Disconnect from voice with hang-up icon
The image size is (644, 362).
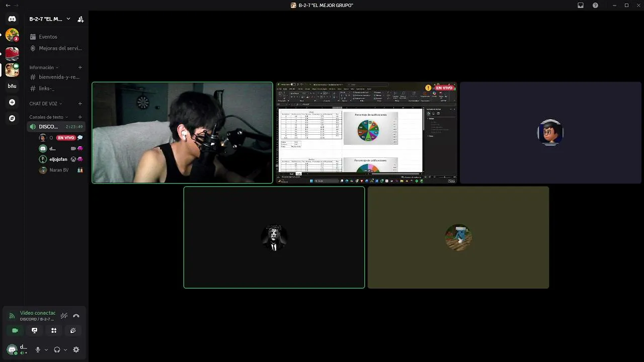[76, 316]
